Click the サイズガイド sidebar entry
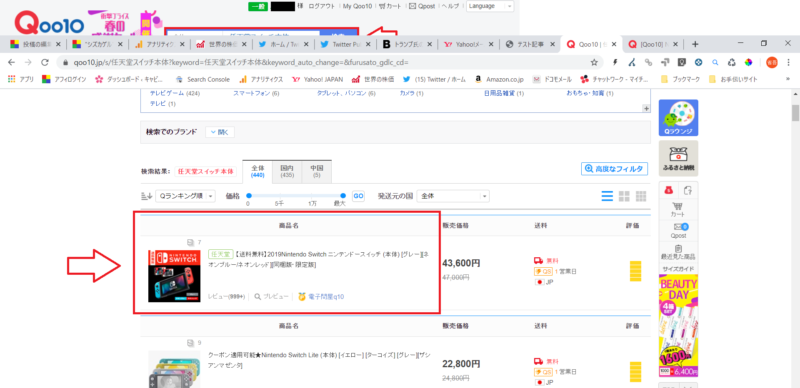Screen dimensions: 800x388 pos(678,269)
